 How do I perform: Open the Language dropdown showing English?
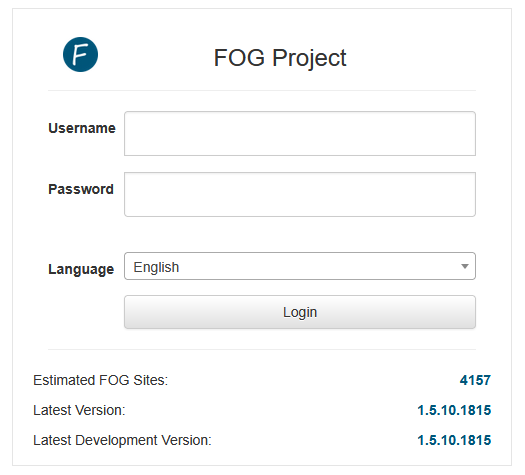click(300, 266)
